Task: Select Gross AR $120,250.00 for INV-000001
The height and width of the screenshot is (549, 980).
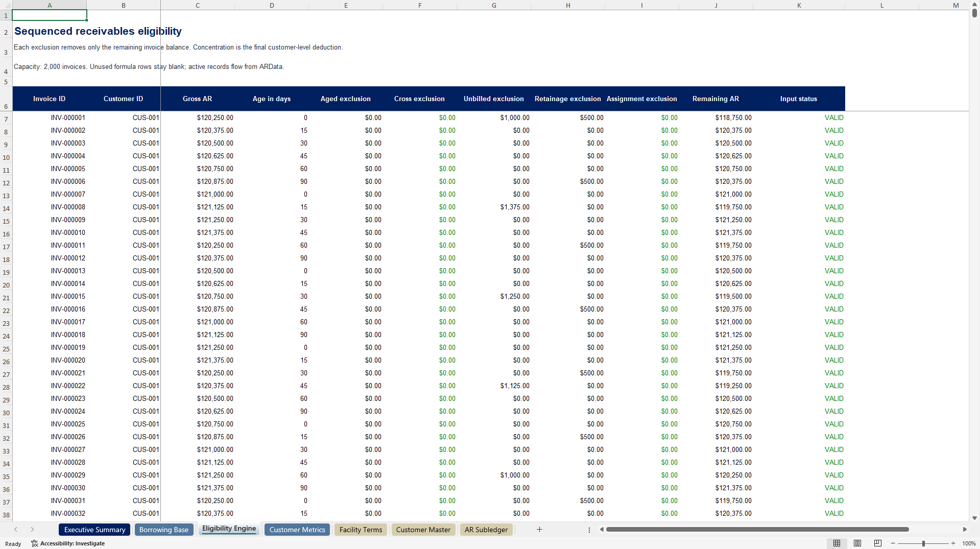Action: (198, 117)
